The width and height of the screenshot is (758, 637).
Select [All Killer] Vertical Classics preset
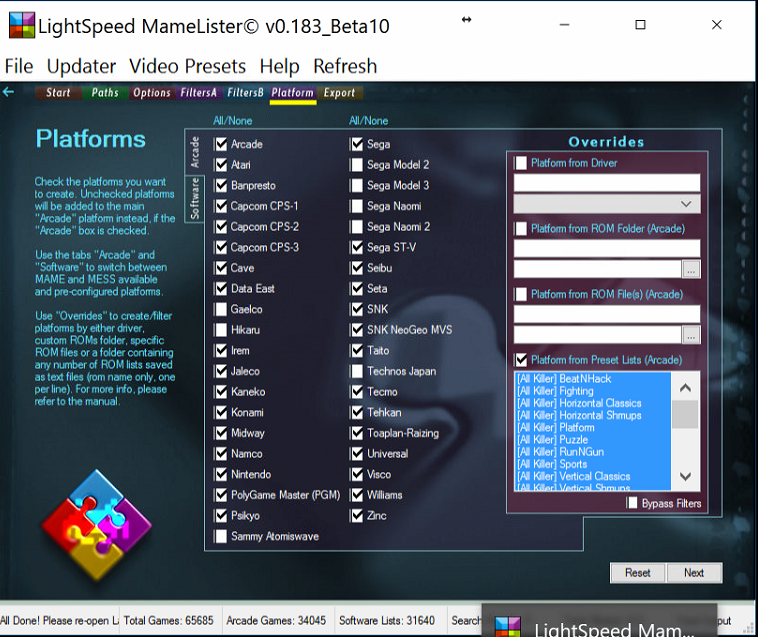(x=593, y=476)
